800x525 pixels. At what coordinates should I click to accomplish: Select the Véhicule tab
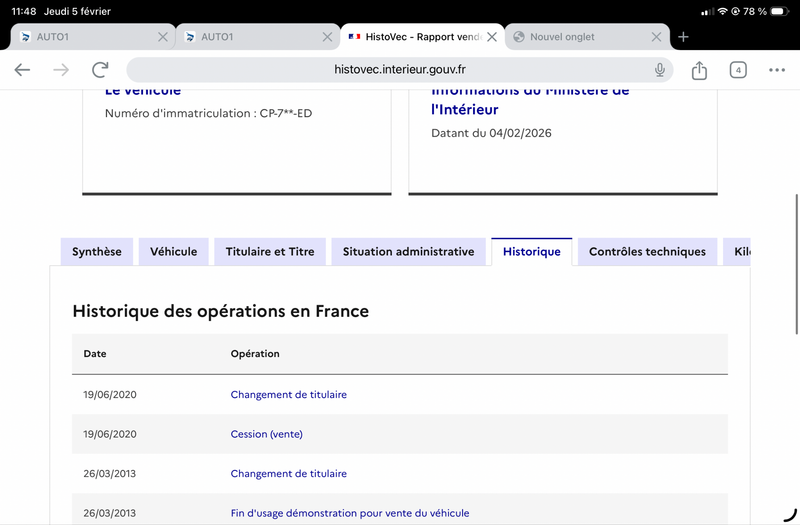[173, 252]
